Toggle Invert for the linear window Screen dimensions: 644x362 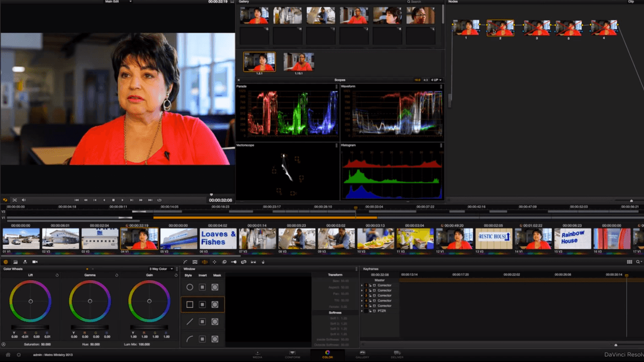click(202, 305)
